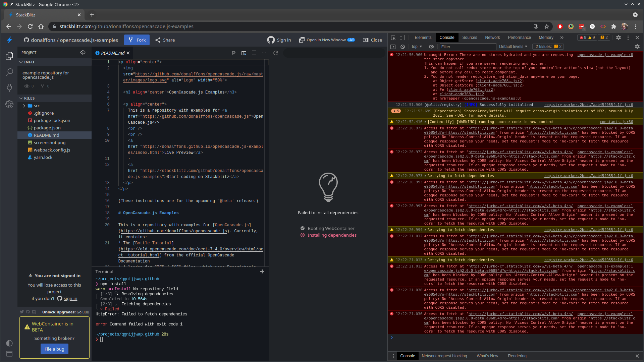Click the sign in link below the project panel

click(x=70, y=298)
